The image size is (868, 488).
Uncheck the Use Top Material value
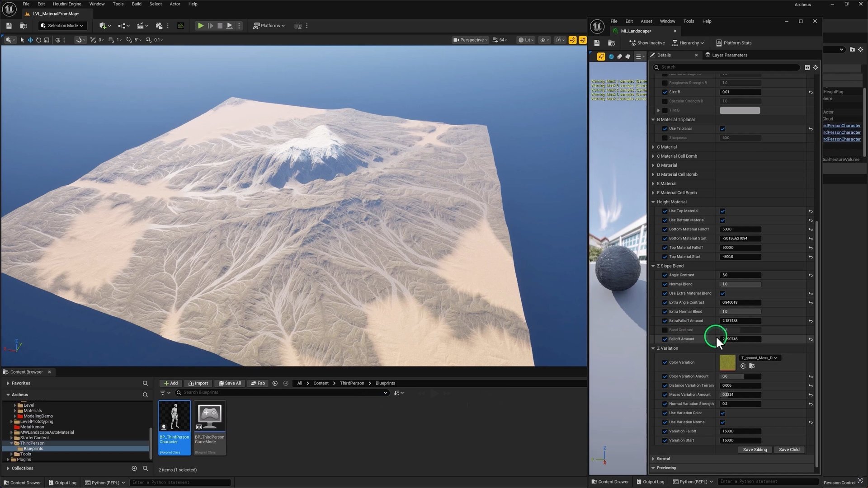[722, 211]
